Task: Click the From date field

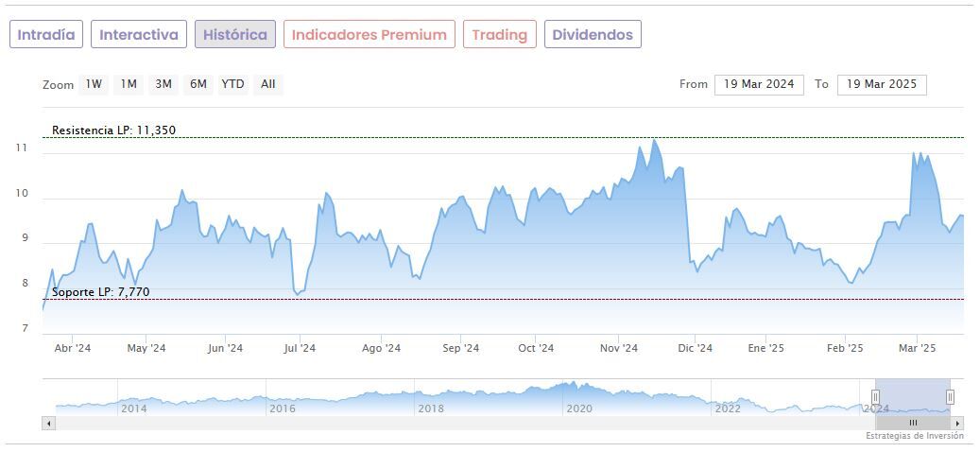Action: click(759, 84)
